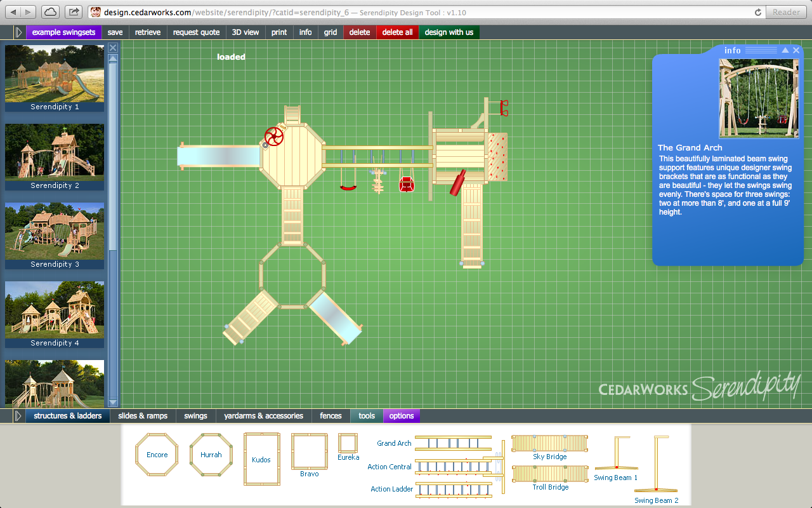Image resolution: width=812 pixels, height=508 pixels.
Task: Open the slides & ramps tab
Action: tap(143, 416)
